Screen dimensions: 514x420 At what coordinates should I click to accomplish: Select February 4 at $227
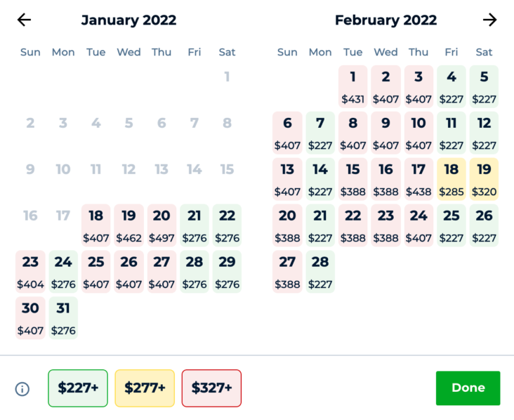pyautogui.click(x=452, y=86)
